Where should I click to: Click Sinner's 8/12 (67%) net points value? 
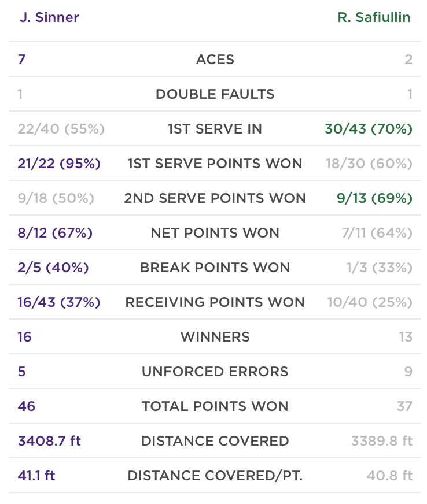click(x=55, y=233)
